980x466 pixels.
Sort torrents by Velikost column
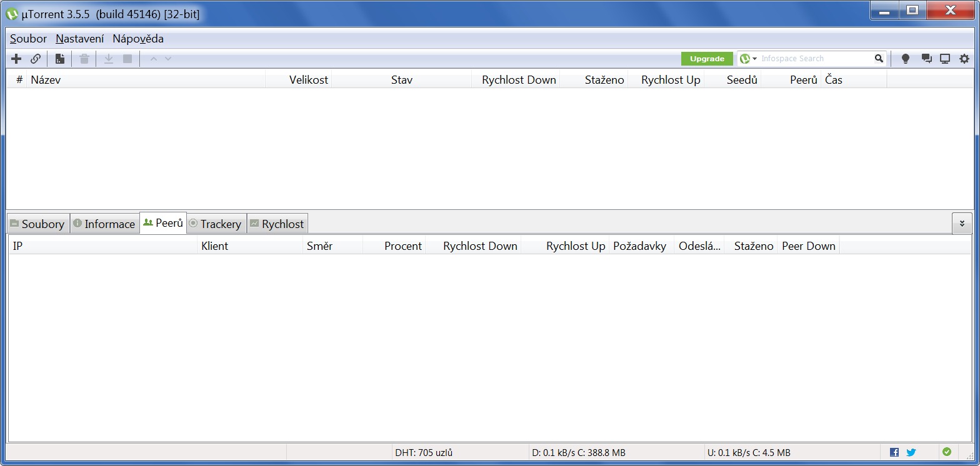(299, 80)
